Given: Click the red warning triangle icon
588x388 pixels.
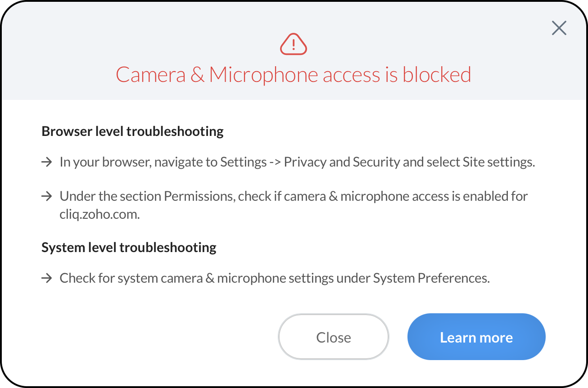Looking at the screenshot, I should tap(294, 44).
